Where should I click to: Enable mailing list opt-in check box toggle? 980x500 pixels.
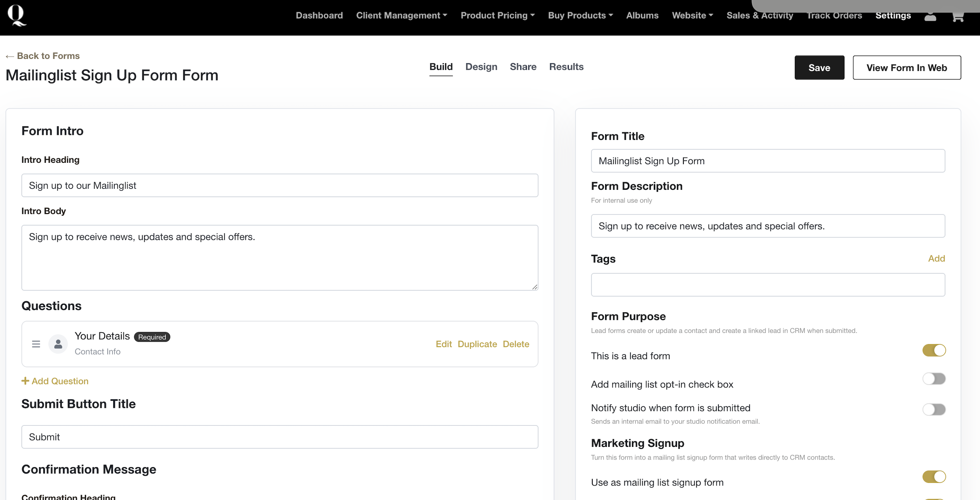click(934, 379)
